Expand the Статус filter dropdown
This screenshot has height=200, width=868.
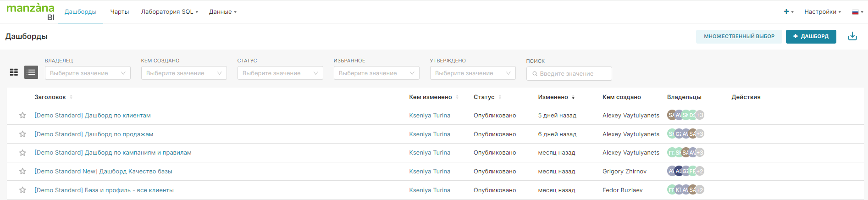point(280,73)
